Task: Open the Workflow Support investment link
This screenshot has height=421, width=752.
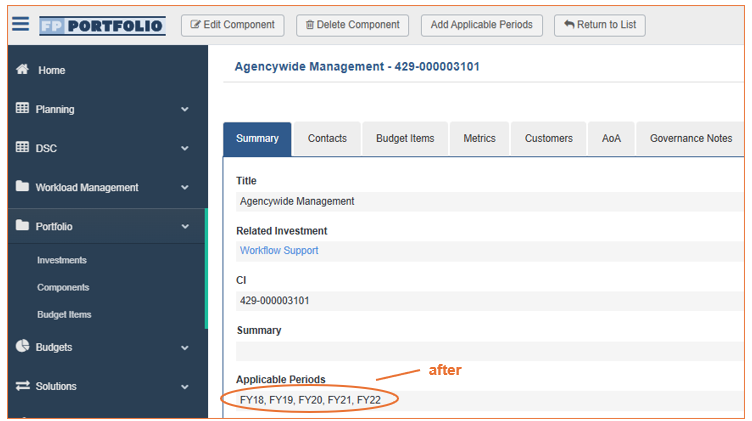Action: click(279, 250)
